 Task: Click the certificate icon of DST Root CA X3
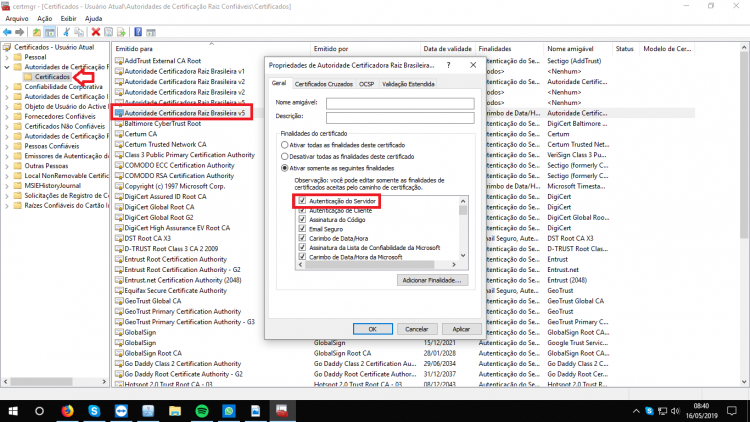[119, 239]
